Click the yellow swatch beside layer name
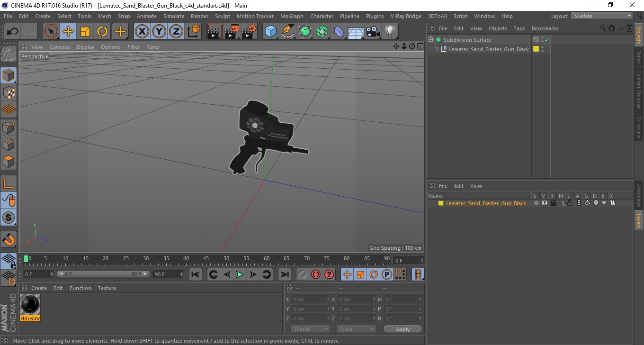644x345 pixels. [x=441, y=203]
